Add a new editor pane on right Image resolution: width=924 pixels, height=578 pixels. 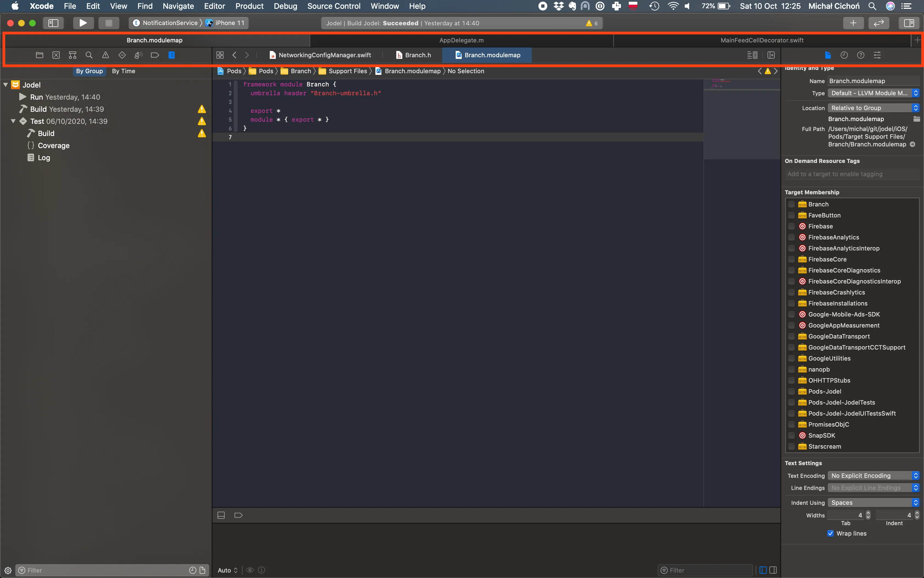click(771, 55)
